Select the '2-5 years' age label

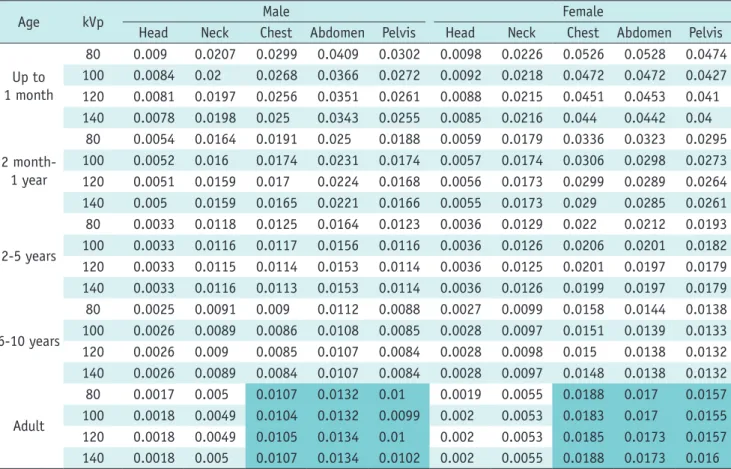(x=29, y=256)
